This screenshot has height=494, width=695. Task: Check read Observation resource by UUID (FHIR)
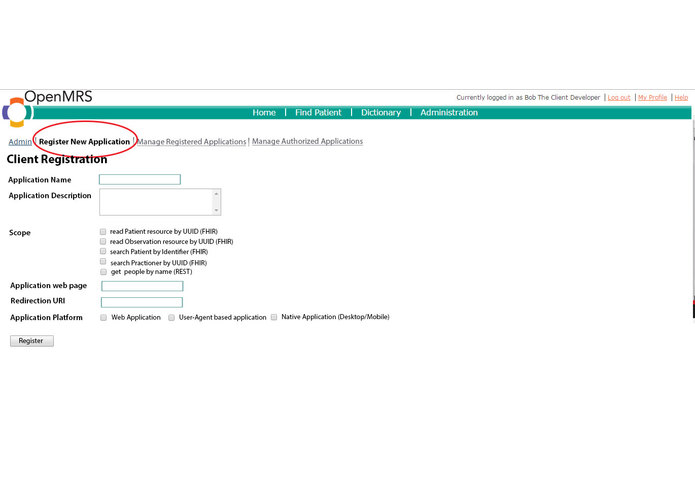pyautogui.click(x=103, y=241)
